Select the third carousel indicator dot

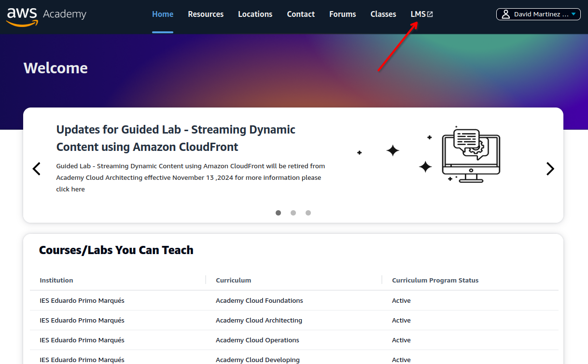308,213
